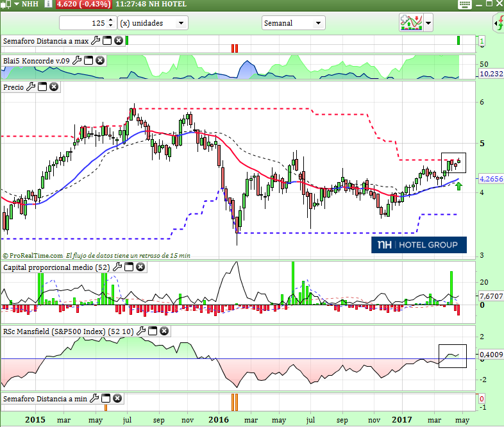Open the ticker dropdown arrow before NHH
Image resolution: width=504 pixels, height=427 pixels.
tap(17, 4)
